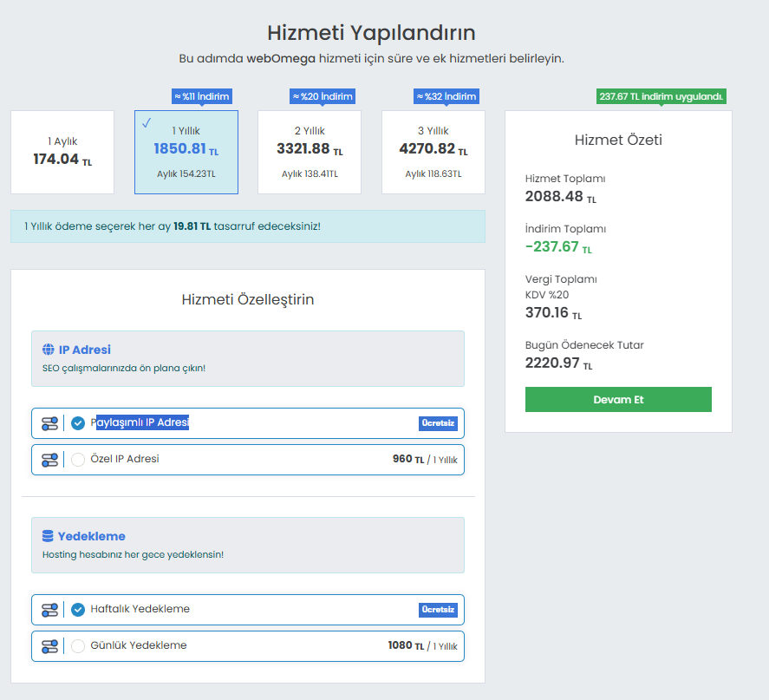Viewport: 769px width, 700px height.
Task: Choose the 2 Yıllık billing period card
Action: 310,152
